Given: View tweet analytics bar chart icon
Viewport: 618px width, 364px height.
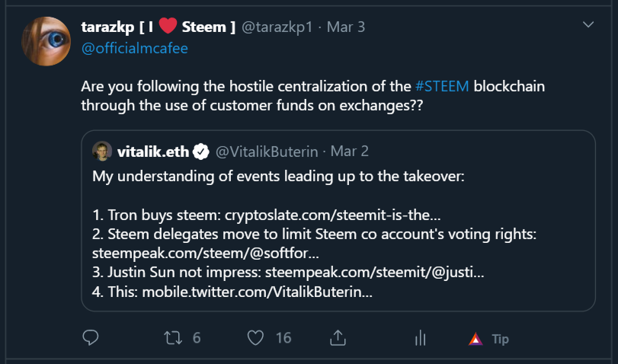Looking at the screenshot, I should point(419,338).
